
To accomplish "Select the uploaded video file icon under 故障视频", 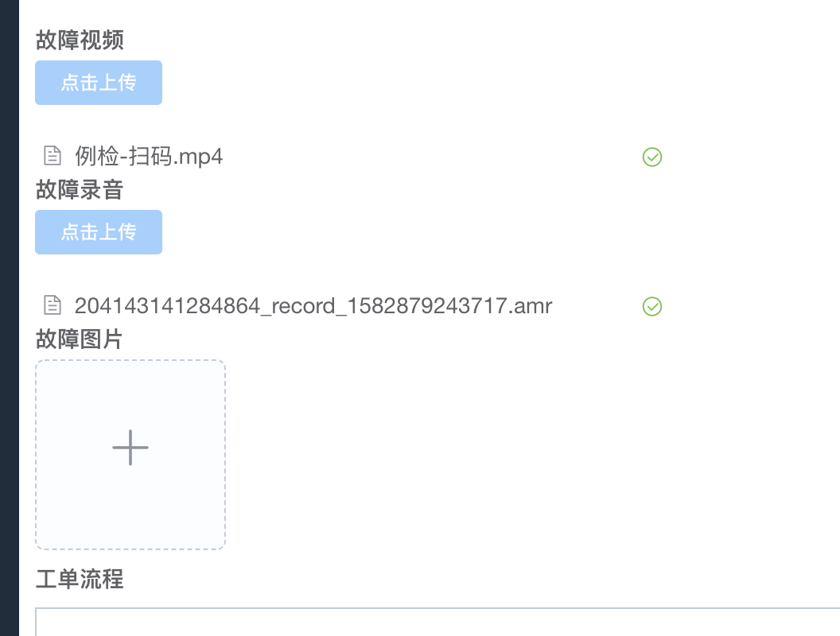I will 52,156.
